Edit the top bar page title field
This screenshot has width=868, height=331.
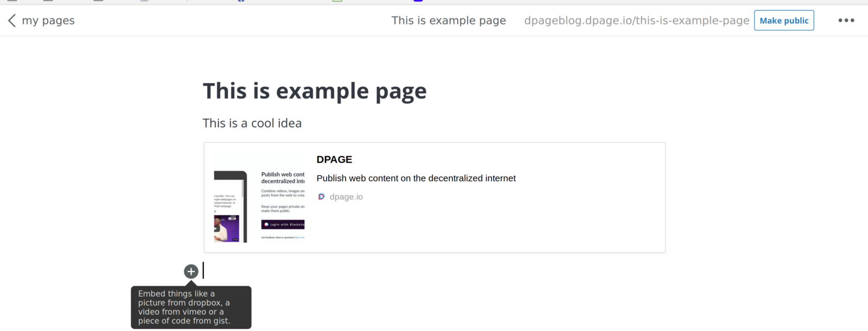[449, 21]
